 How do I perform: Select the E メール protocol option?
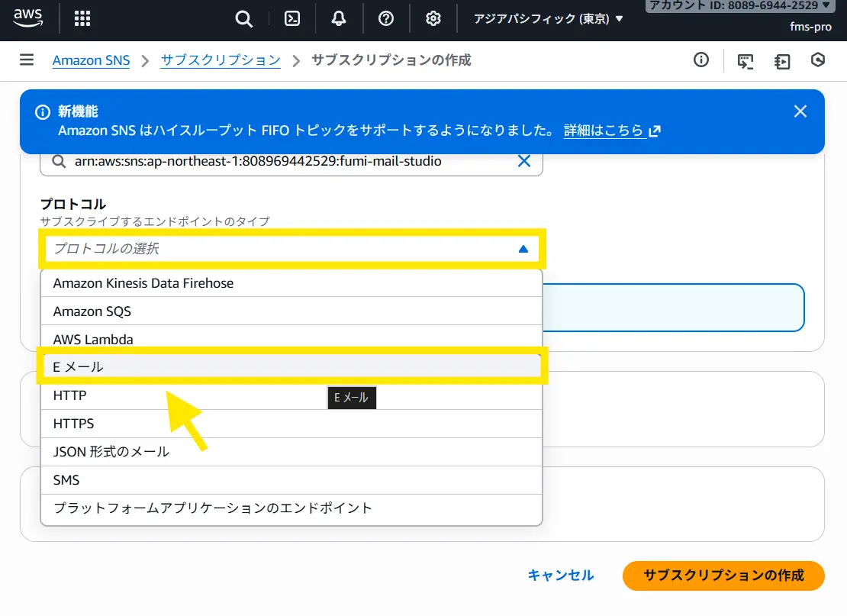coord(290,367)
